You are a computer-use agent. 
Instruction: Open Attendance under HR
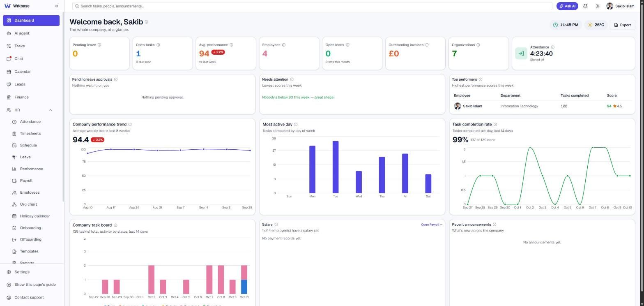[34, 122]
